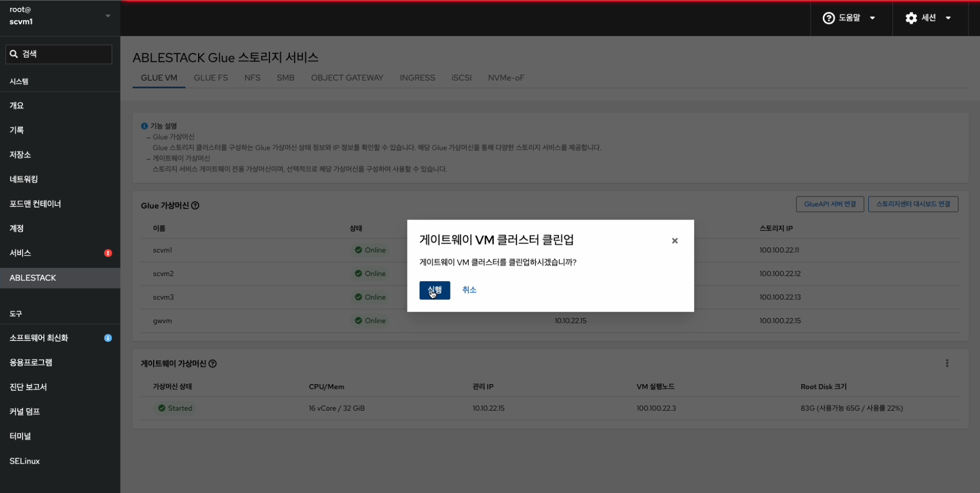Click the search magnifier icon in sidebar
980x493 pixels.
(x=14, y=54)
